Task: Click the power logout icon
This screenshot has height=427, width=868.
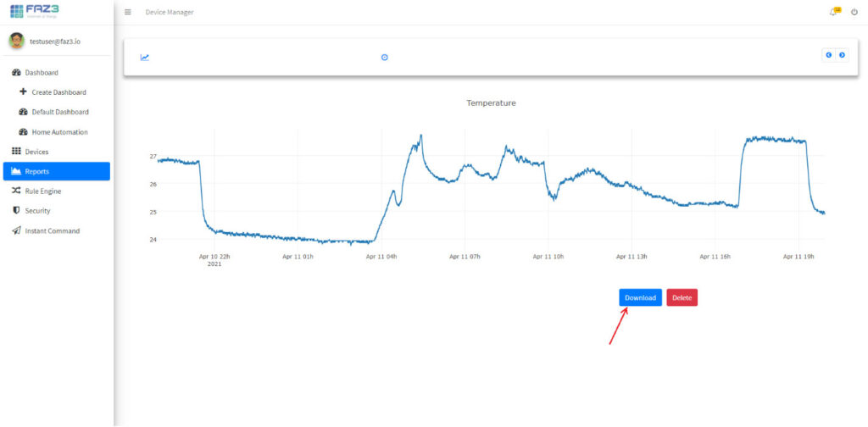Action: pyautogui.click(x=854, y=12)
